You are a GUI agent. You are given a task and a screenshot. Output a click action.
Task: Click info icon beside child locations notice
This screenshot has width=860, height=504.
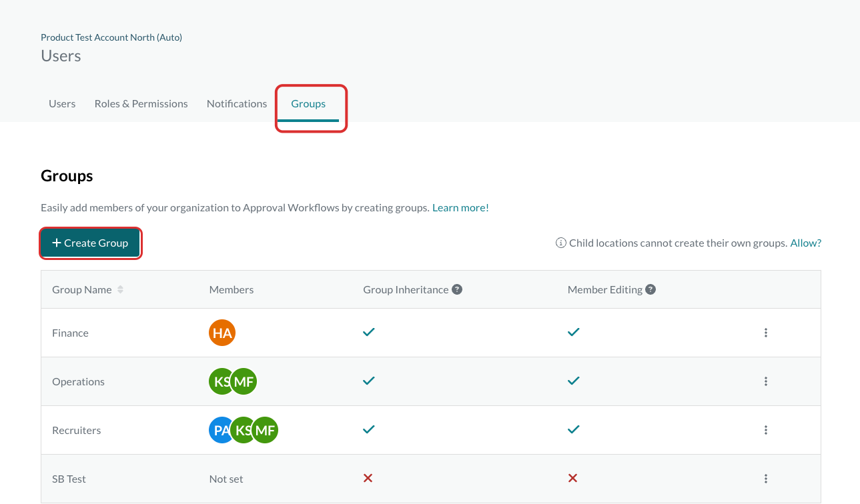561,243
